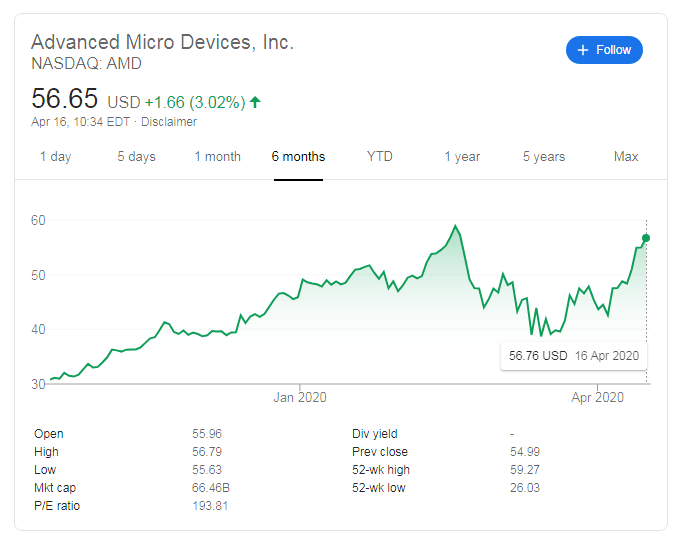Select the 1 day tab
The width and height of the screenshot is (691, 554).
point(55,157)
